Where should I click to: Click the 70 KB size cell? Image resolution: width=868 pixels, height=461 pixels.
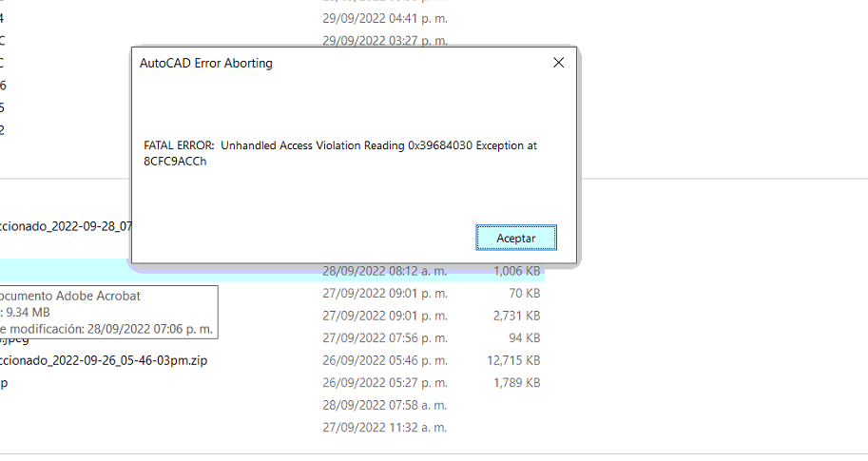point(524,294)
